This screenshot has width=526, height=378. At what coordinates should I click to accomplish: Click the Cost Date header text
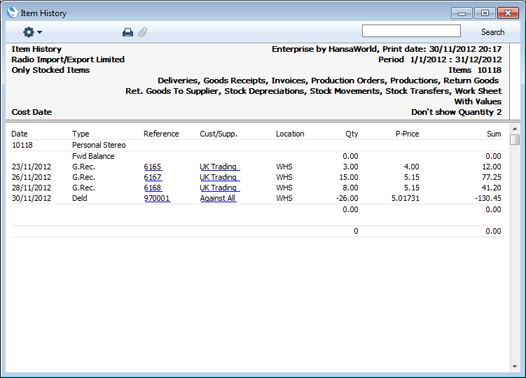[32, 112]
